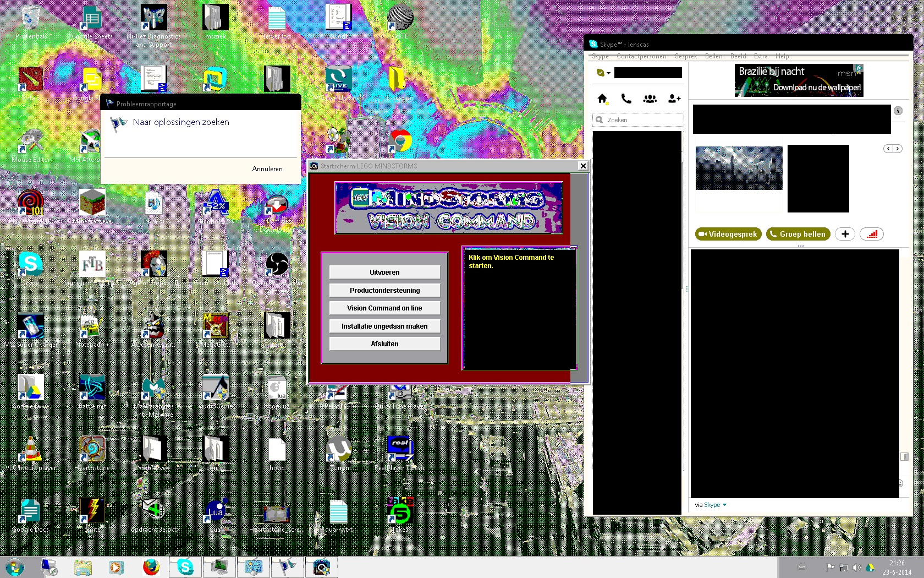Image resolution: width=924 pixels, height=578 pixels.
Task: Open quarry.txt file on desktop
Action: pos(339,515)
